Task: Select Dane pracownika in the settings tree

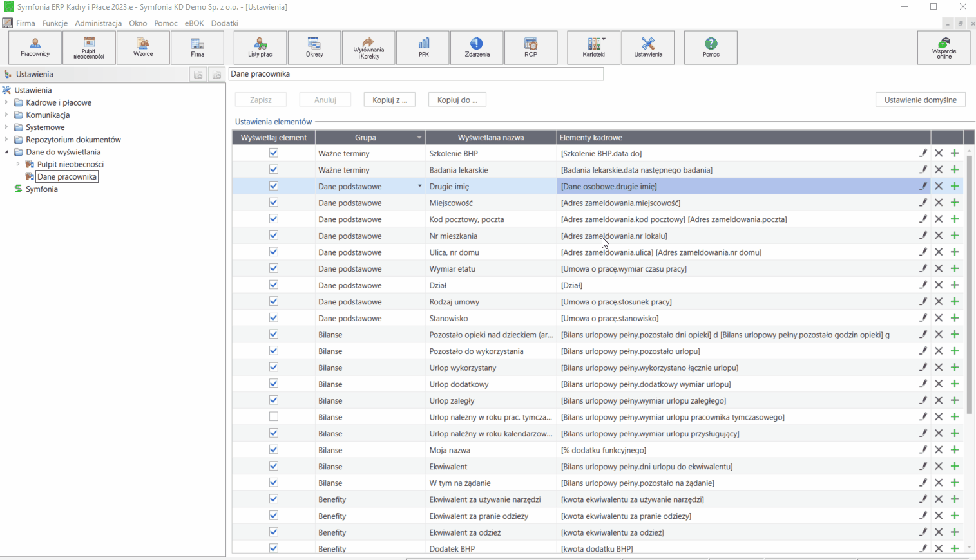Action: point(67,176)
